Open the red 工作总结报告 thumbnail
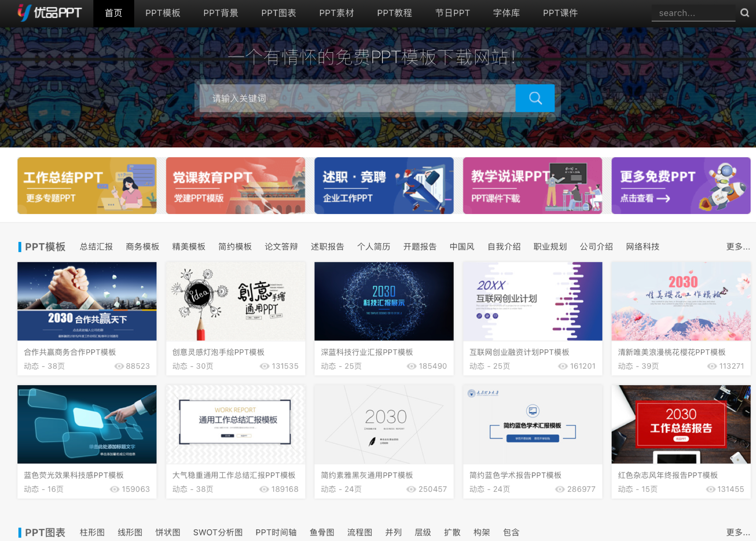Viewport: 756px width, 541px height. pyautogui.click(x=681, y=424)
